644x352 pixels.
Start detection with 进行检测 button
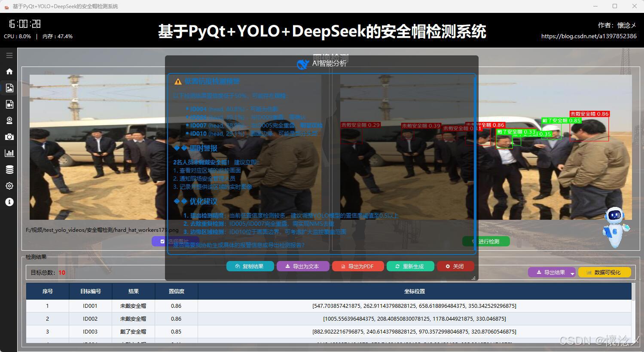coord(486,241)
